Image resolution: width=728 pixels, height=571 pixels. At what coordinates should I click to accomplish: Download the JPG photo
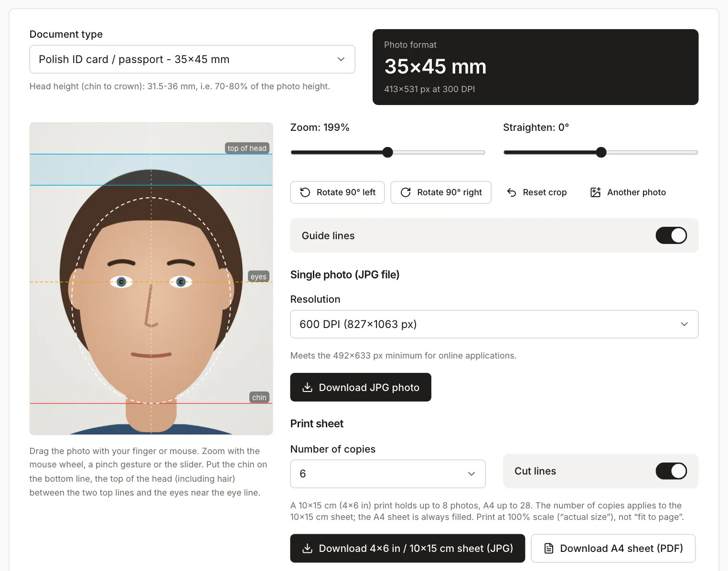coord(361,387)
